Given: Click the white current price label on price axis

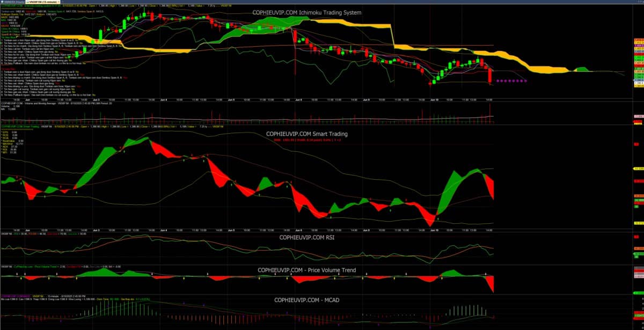Looking at the screenshot, I should (x=639, y=84).
